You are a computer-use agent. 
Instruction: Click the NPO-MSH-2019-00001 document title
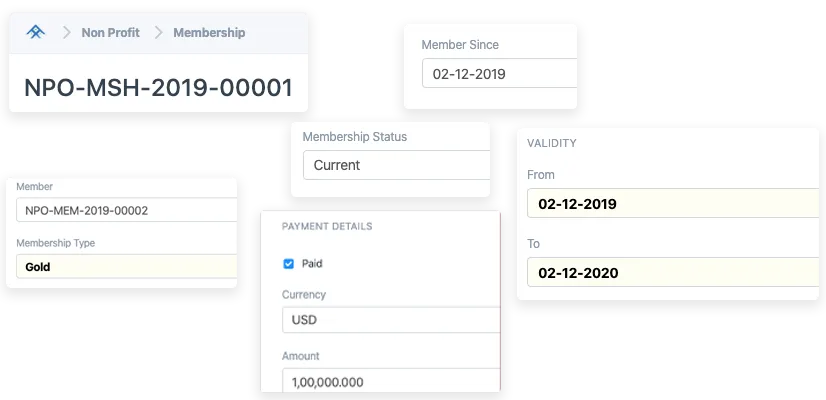(158, 87)
